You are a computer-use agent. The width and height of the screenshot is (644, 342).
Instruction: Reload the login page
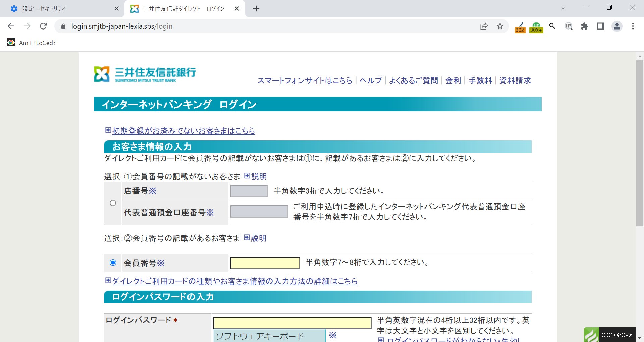coord(43,26)
